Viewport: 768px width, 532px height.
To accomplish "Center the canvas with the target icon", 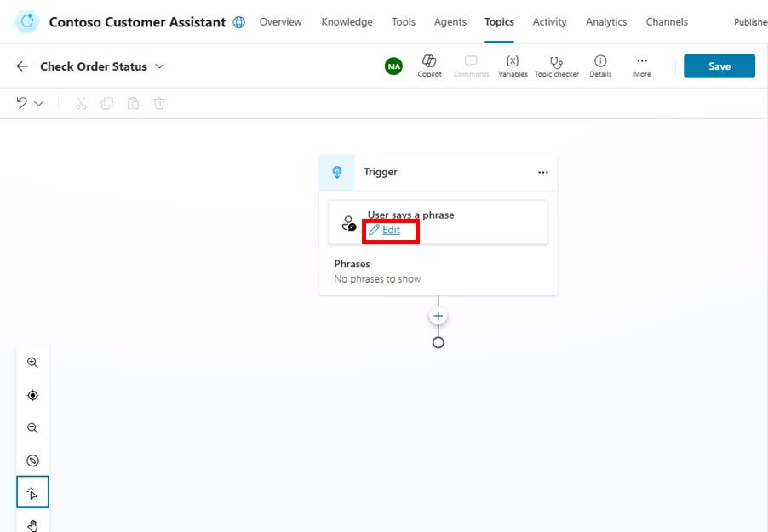I will click(33, 395).
